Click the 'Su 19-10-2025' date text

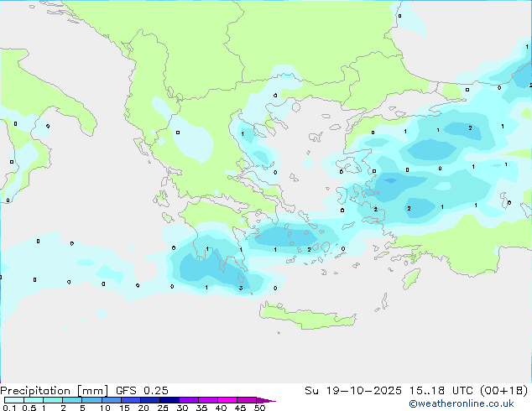pyautogui.click(x=353, y=391)
